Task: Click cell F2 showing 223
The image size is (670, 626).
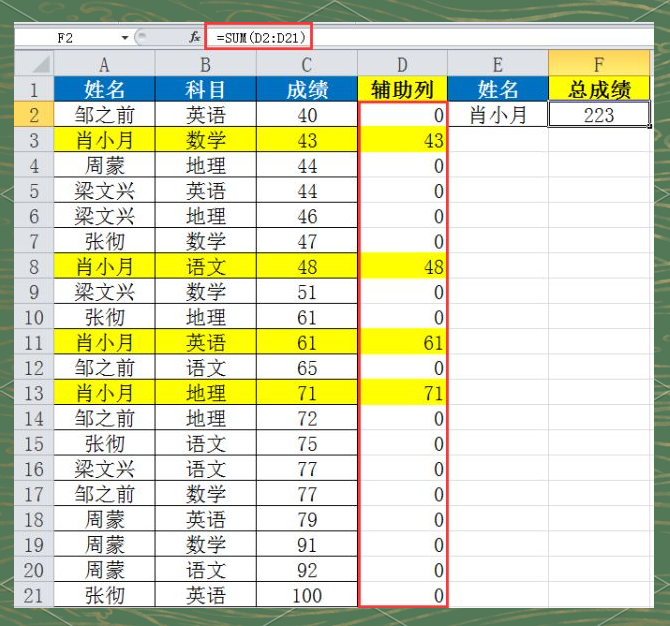Action: click(599, 115)
